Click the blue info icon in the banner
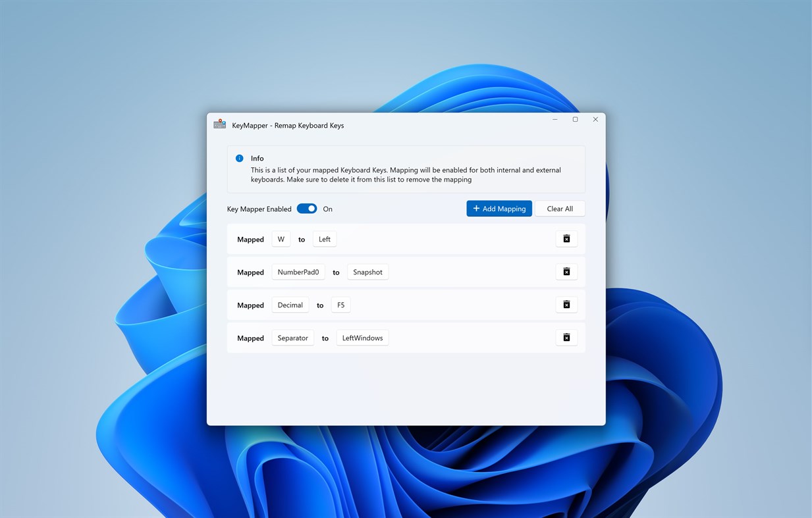812x518 pixels. [240, 158]
